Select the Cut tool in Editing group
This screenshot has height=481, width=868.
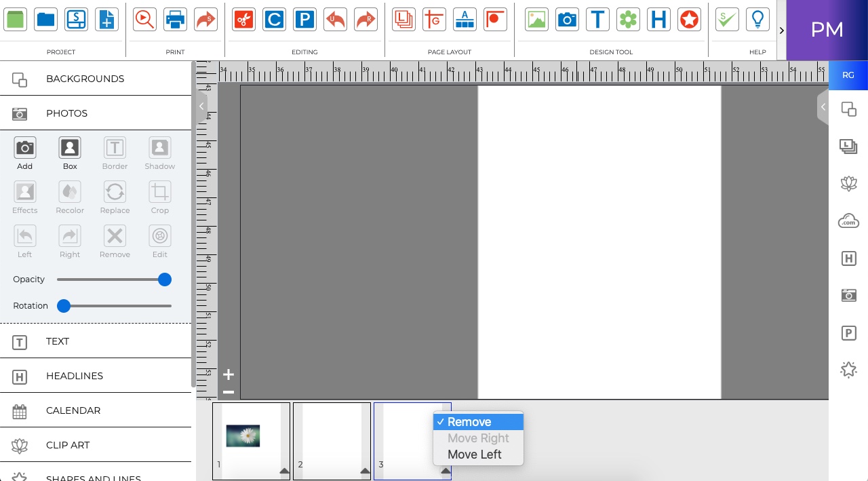pyautogui.click(x=243, y=20)
